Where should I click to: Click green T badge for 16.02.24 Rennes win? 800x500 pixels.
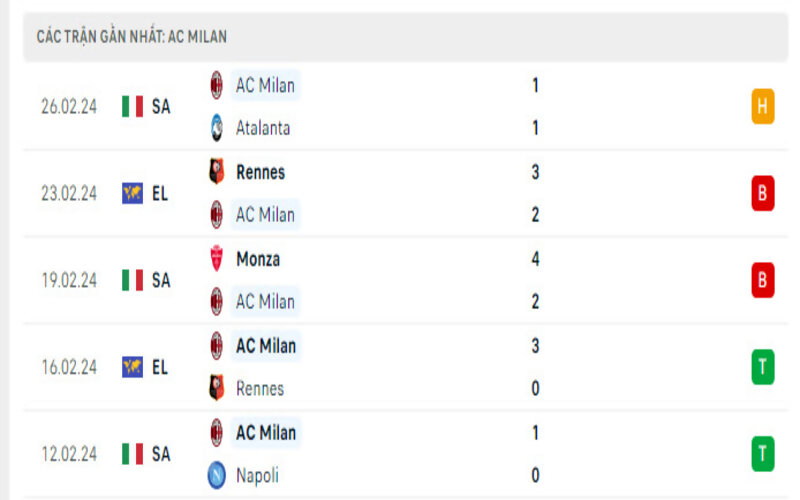point(763,367)
